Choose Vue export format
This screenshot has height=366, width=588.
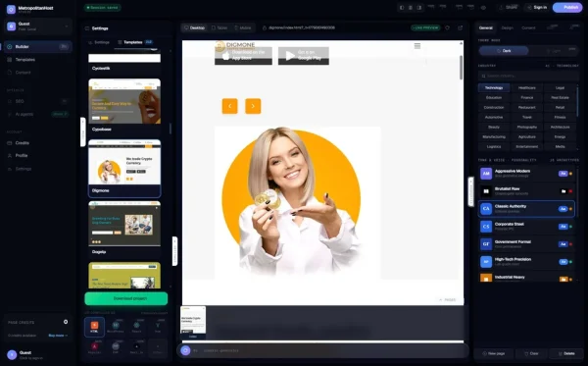click(158, 327)
